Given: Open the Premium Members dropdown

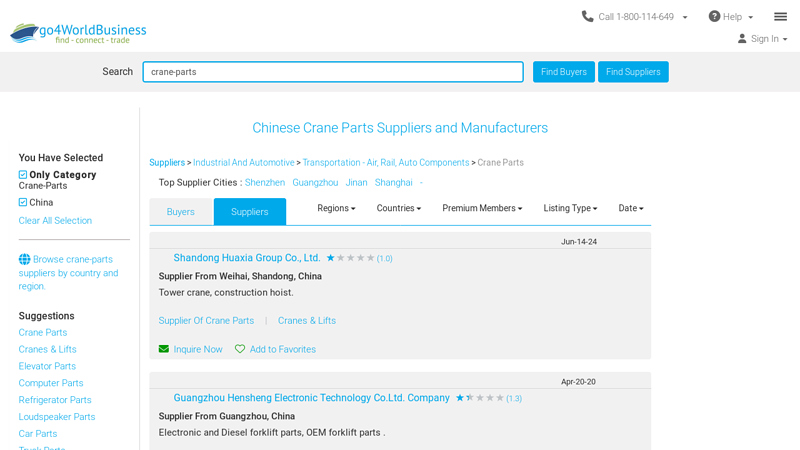Looking at the screenshot, I should (482, 208).
